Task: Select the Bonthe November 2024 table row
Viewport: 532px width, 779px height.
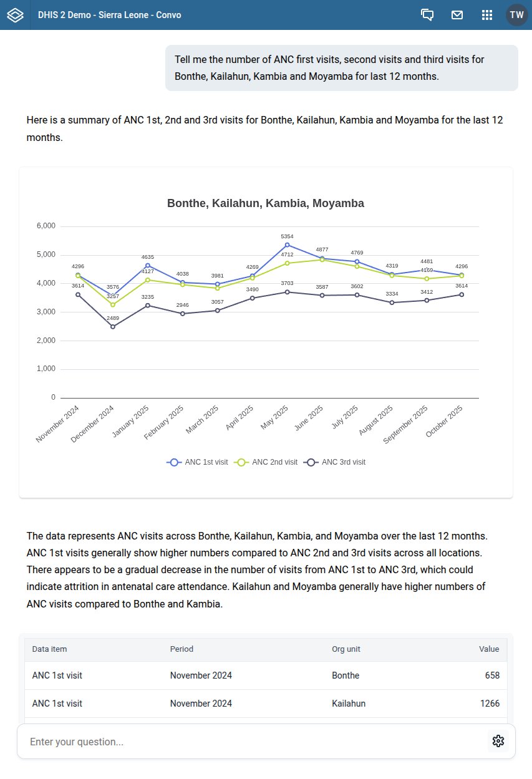Action: coord(266,675)
